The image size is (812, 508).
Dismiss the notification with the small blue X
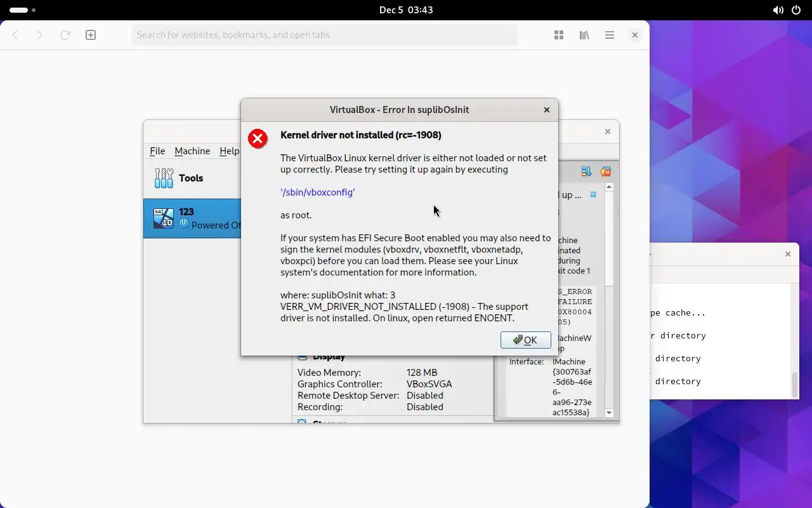point(593,195)
